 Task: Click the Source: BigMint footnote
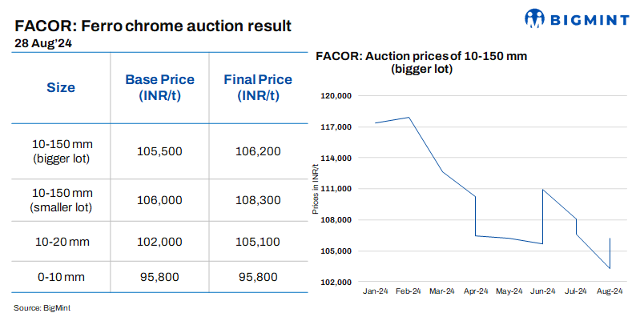point(47,307)
